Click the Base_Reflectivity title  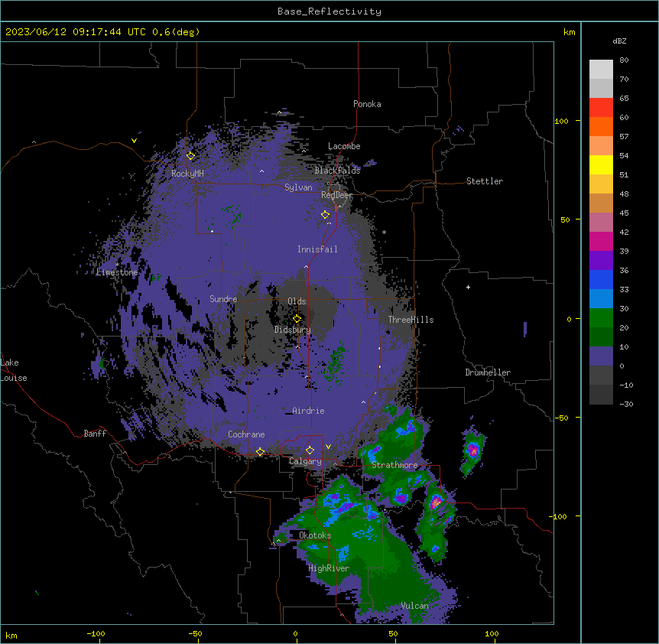(329, 11)
